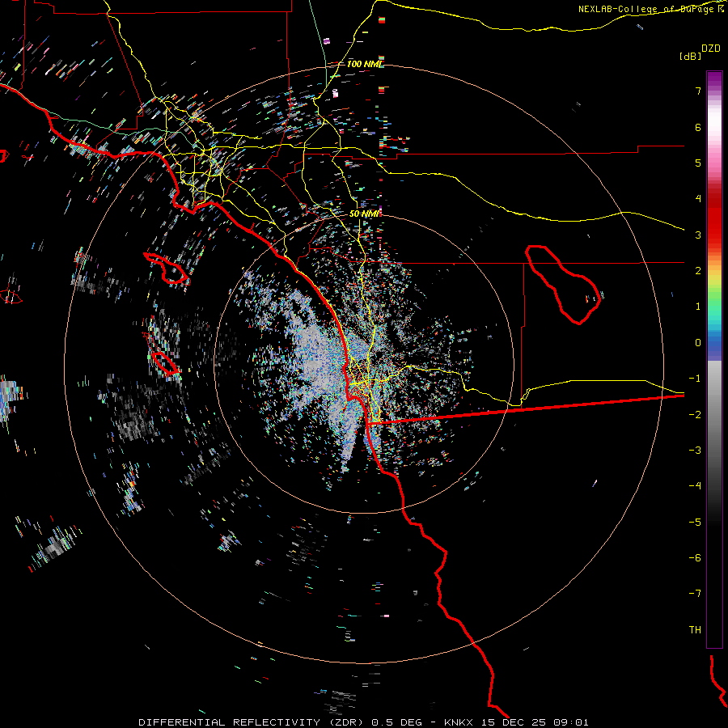Click the '7' value on the color scale
This screenshot has width=728, height=728.
tap(698, 91)
